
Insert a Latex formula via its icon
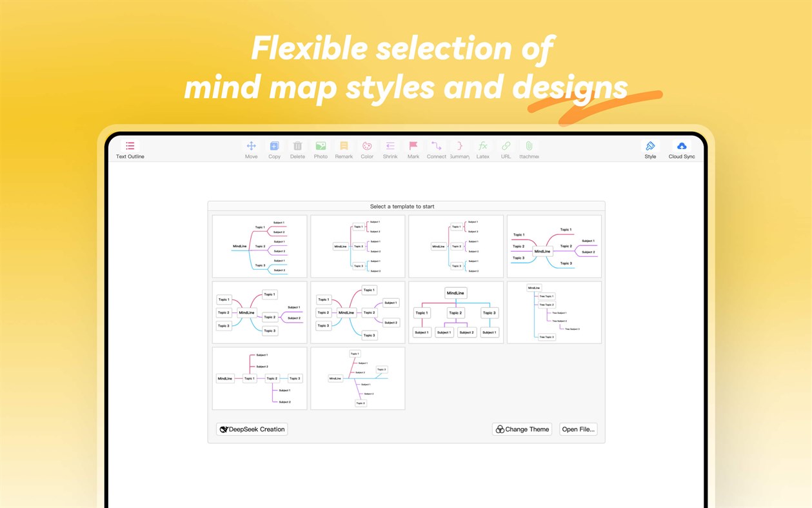[482, 146]
